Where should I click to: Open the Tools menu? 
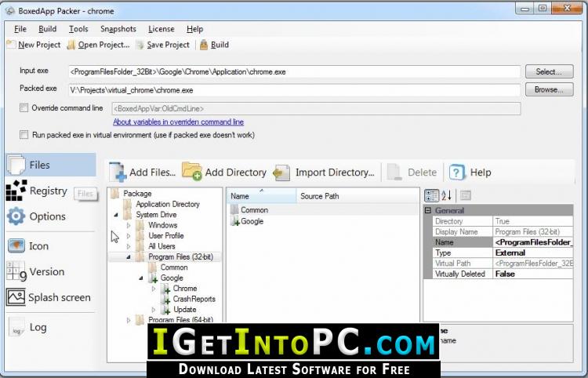click(78, 29)
